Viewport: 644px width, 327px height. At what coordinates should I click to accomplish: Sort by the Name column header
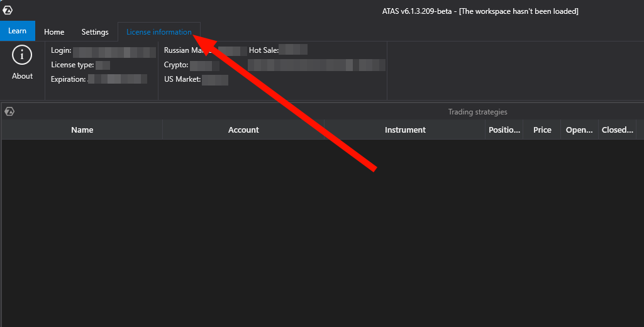pos(82,130)
